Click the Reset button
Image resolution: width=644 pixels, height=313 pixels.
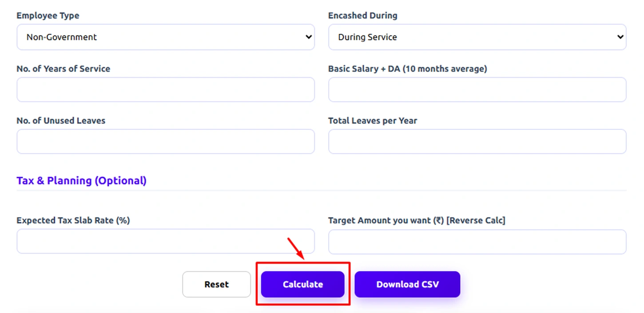[x=216, y=284]
